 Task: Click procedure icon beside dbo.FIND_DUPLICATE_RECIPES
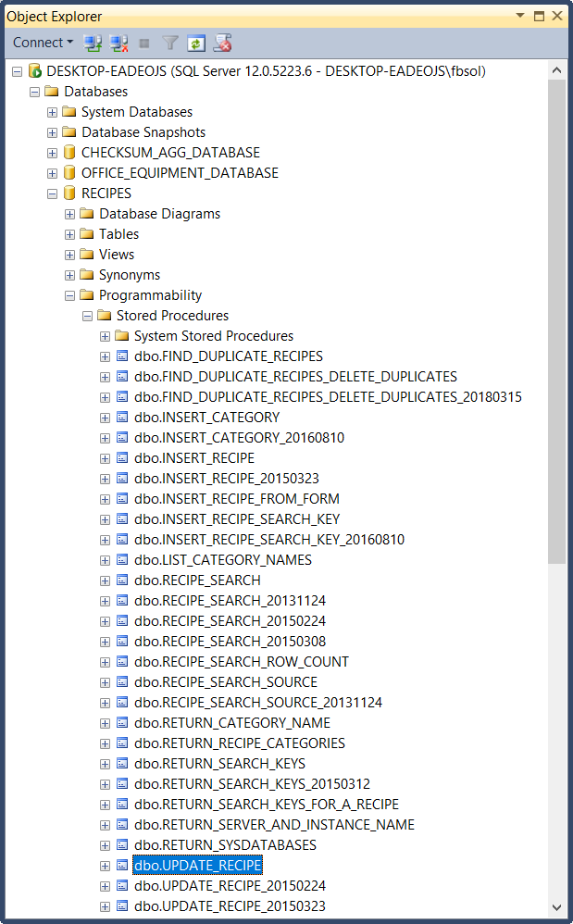tap(122, 356)
